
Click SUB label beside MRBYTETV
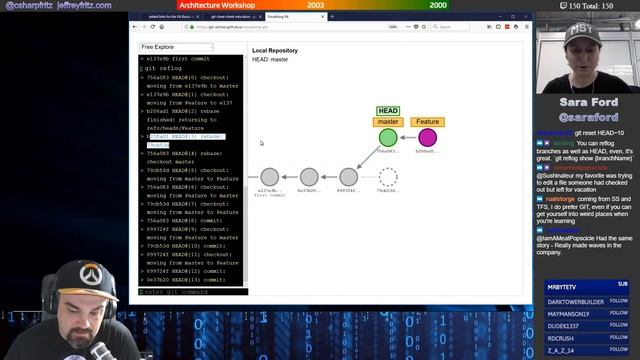(x=622, y=284)
